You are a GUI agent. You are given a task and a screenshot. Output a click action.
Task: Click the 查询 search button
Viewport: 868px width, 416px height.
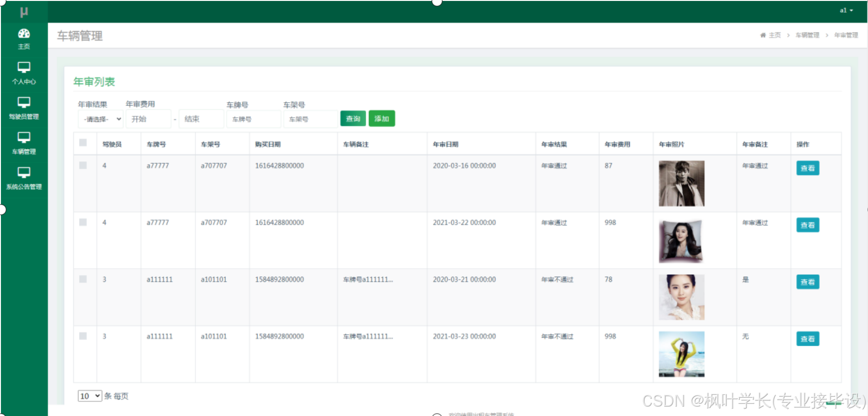[353, 119]
